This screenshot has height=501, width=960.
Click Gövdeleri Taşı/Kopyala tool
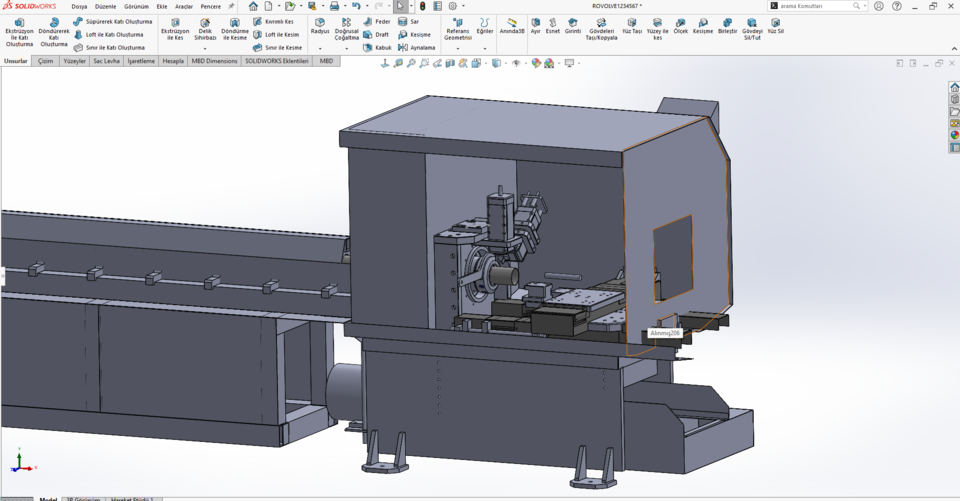[601, 29]
